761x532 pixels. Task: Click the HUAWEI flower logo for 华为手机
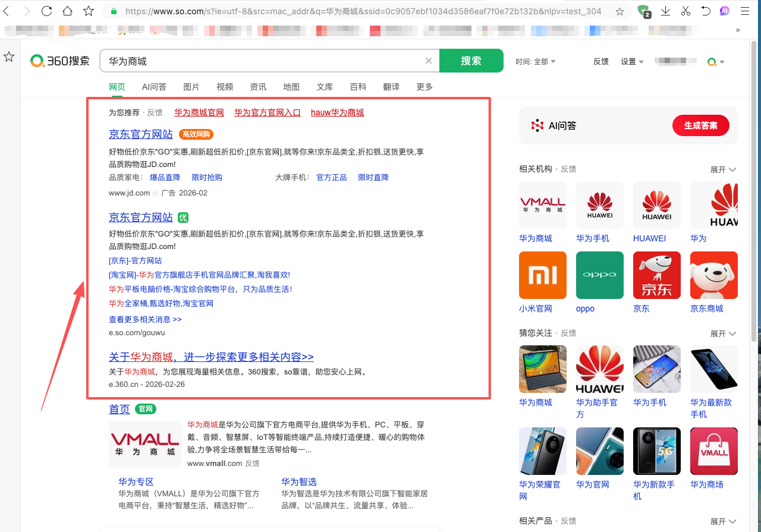pyautogui.click(x=599, y=205)
